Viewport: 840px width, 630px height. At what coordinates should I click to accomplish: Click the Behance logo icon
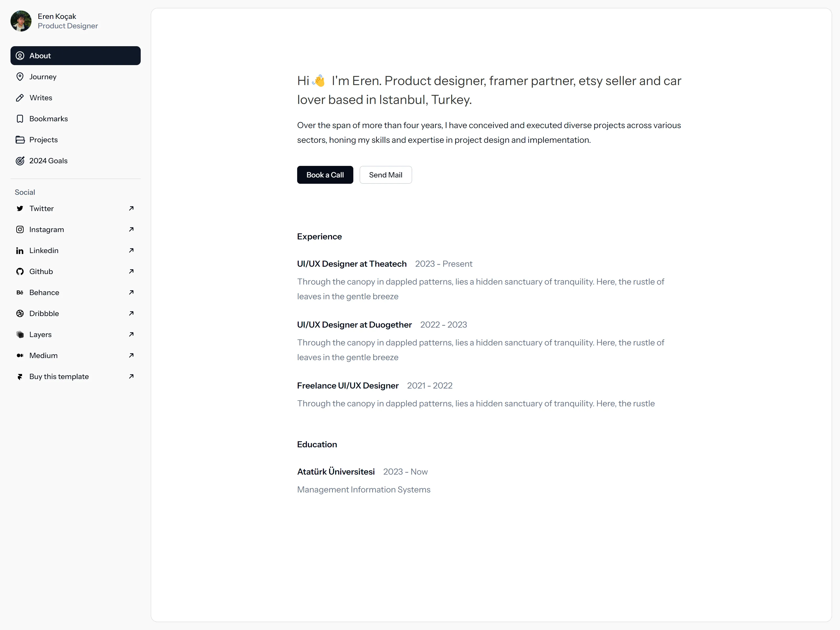coord(20,292)
